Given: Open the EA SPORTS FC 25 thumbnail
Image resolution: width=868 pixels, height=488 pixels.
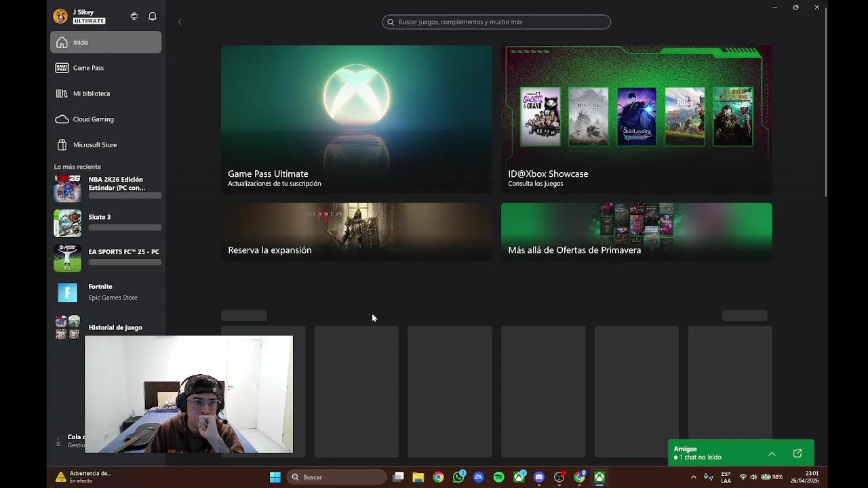Looking at the screenshot, I should tap(67, 258).
